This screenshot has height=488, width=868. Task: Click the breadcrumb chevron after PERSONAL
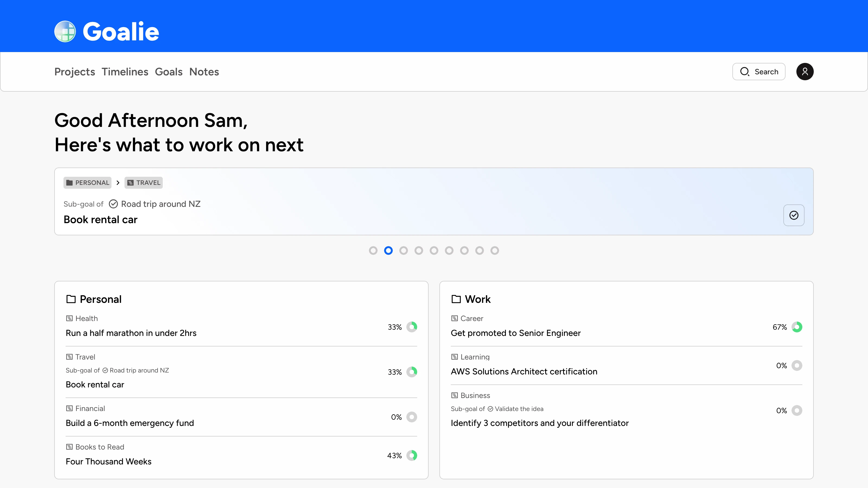click(118, 182)
